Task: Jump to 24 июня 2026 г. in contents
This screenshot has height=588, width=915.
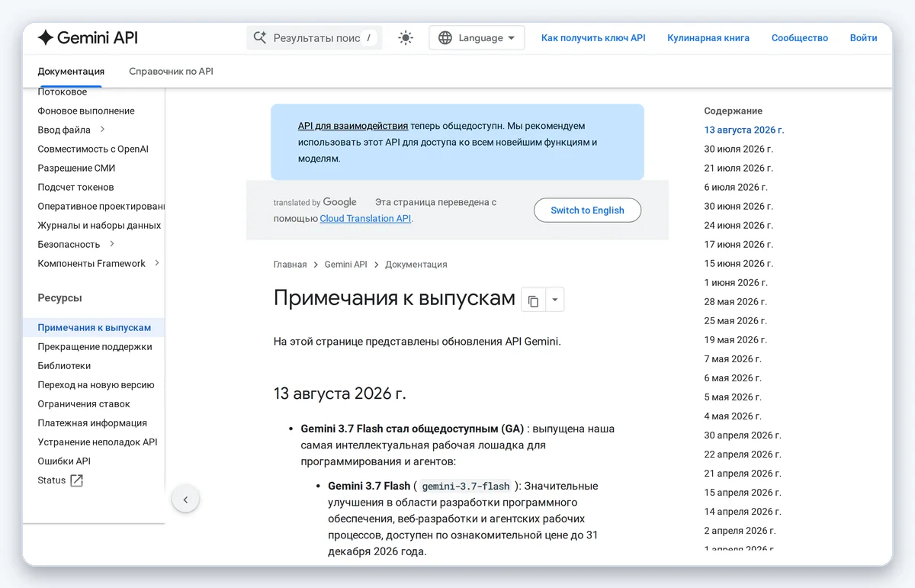Action: (x=738, y=225)
